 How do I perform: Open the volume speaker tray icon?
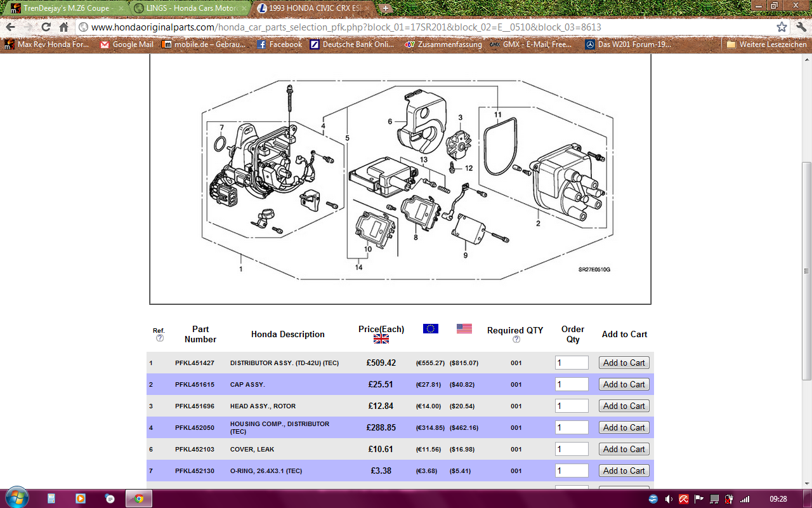pyautogui.click(x=669, y=498)
